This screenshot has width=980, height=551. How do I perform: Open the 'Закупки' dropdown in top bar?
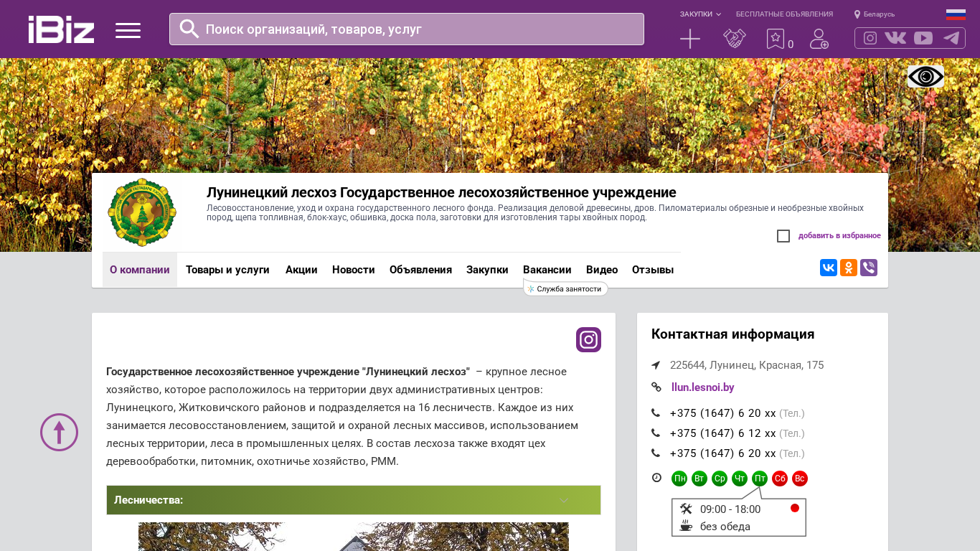tap(700, 14)
